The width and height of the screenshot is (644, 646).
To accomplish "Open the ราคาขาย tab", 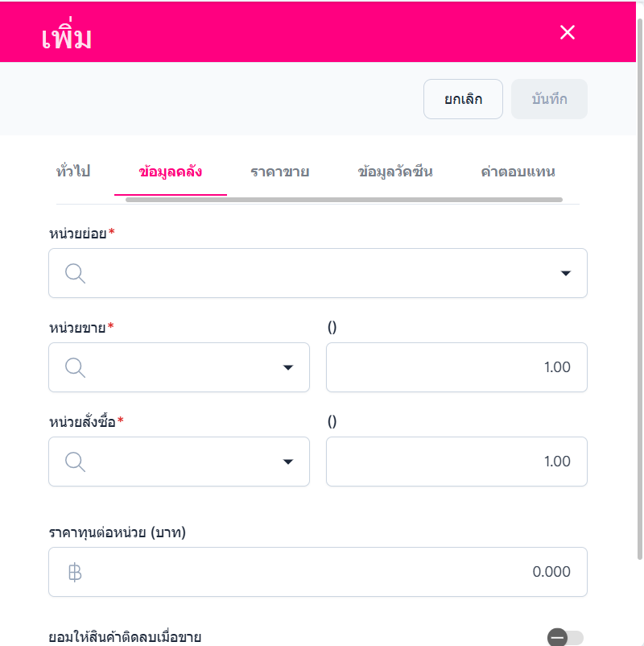I will (280, 172).
